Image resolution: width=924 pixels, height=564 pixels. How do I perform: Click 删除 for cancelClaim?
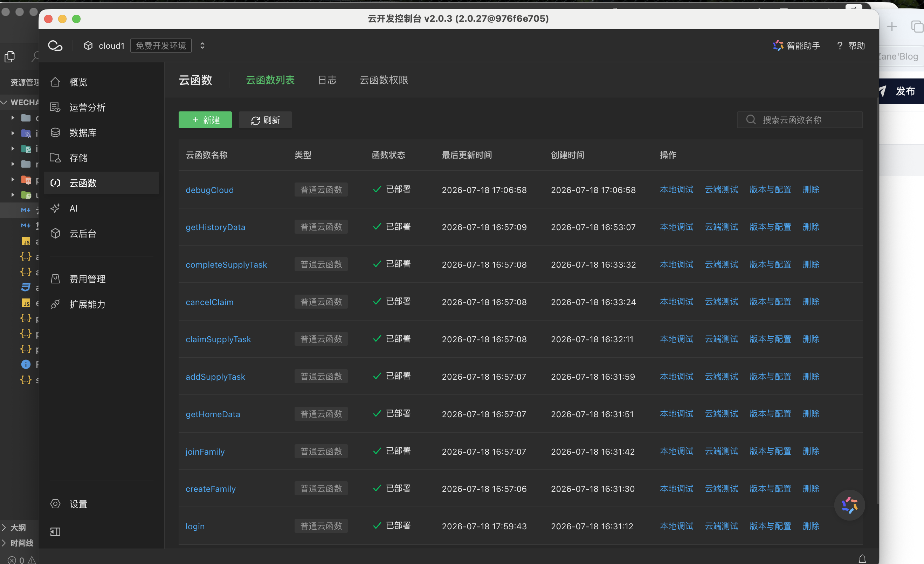click(811, 302)
